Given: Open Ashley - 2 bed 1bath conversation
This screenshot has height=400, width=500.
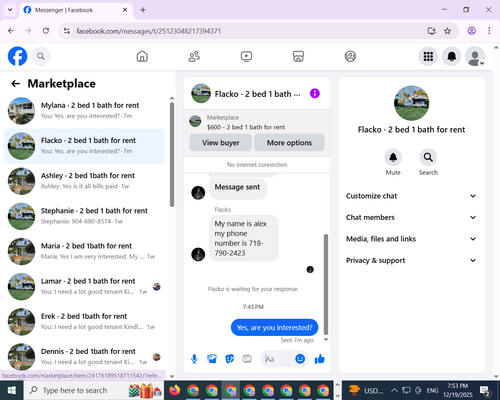Looking at the screenshot, I should [84, 181].
